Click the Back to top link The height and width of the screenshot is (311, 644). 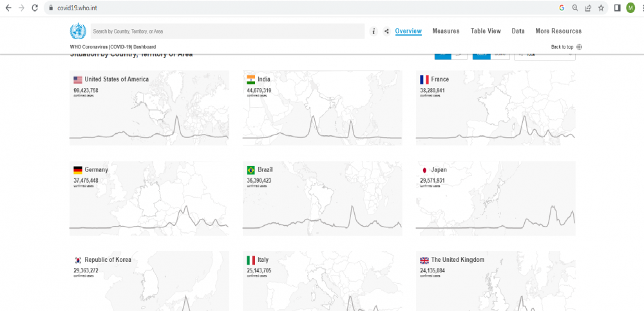(562, 47)
